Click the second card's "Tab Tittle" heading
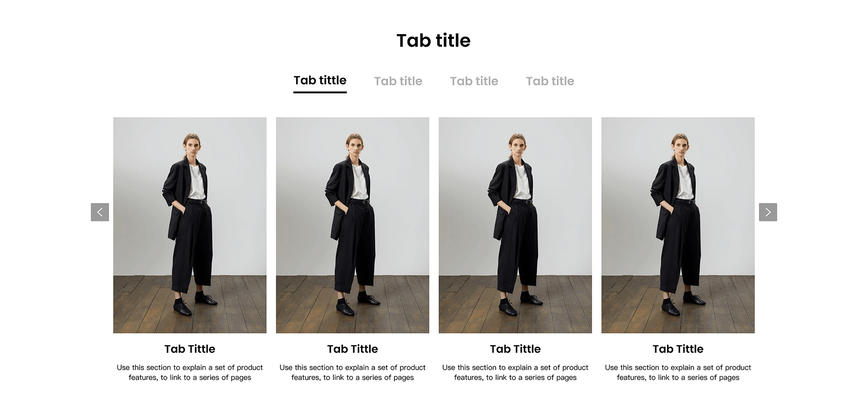 (352, 349)
